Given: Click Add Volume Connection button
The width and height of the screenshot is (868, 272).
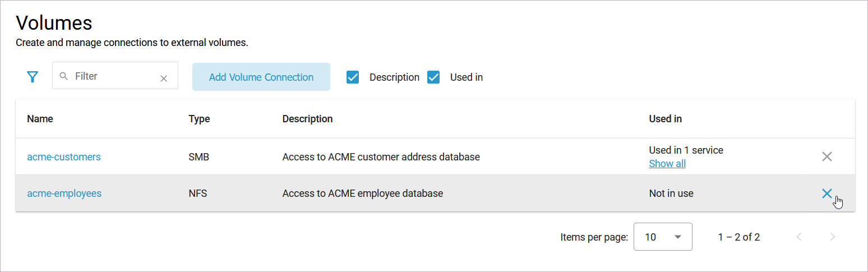Looking at the screenshot, I should (261, 77).
